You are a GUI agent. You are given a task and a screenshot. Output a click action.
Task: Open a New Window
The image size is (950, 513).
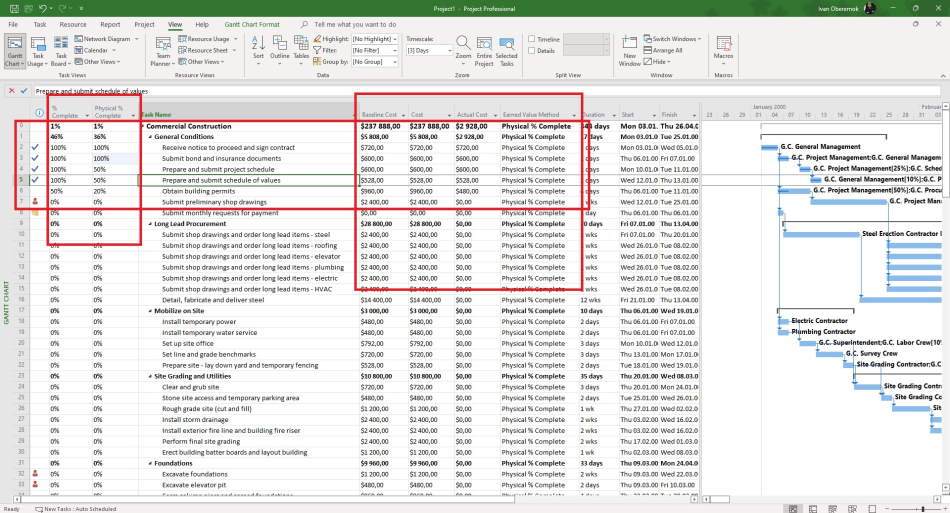point(629,51)
